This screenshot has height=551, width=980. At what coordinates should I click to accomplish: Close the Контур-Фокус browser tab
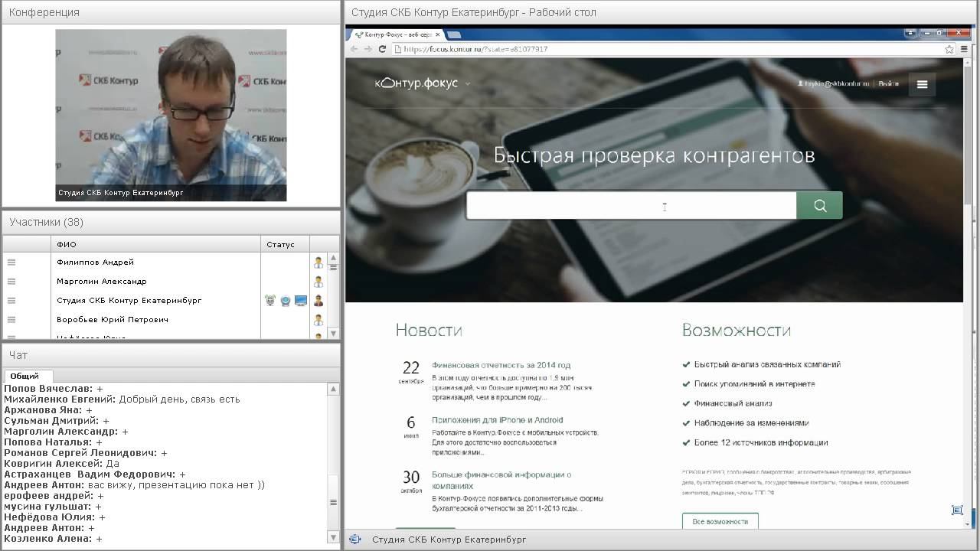tap(437, 34)
